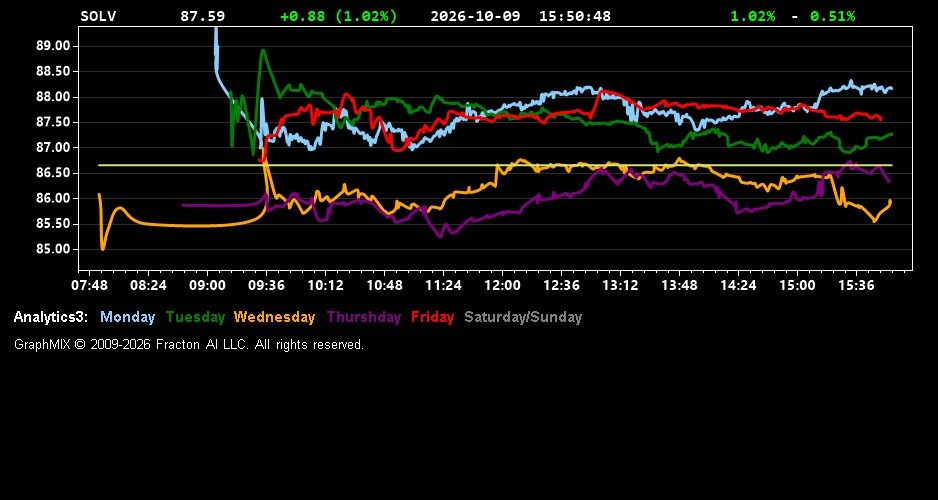
Task: Click the SOLV ticker symbol
Action: 98,16
